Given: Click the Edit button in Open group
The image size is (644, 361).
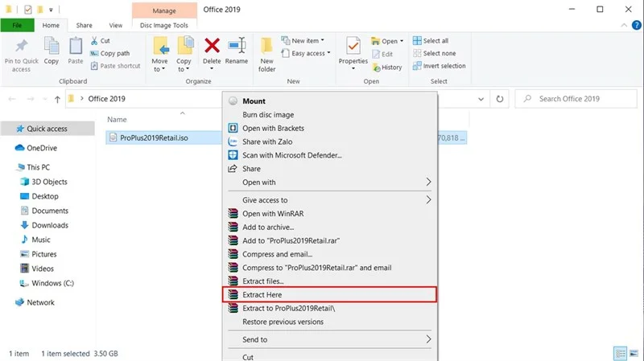Looking at the screenshot, I should tap(382, 54).
